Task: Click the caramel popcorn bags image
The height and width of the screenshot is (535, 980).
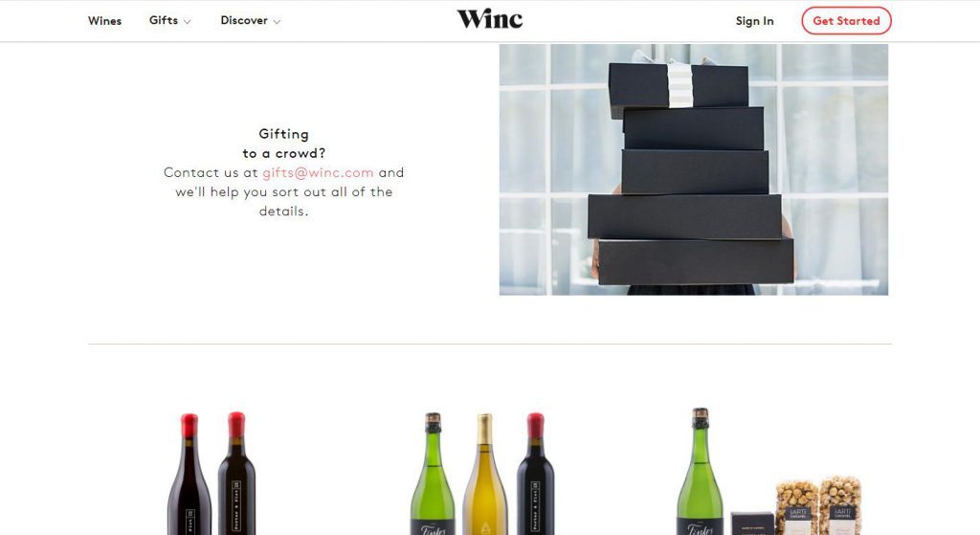Action: pyautogui.click(x=819, y=505)
